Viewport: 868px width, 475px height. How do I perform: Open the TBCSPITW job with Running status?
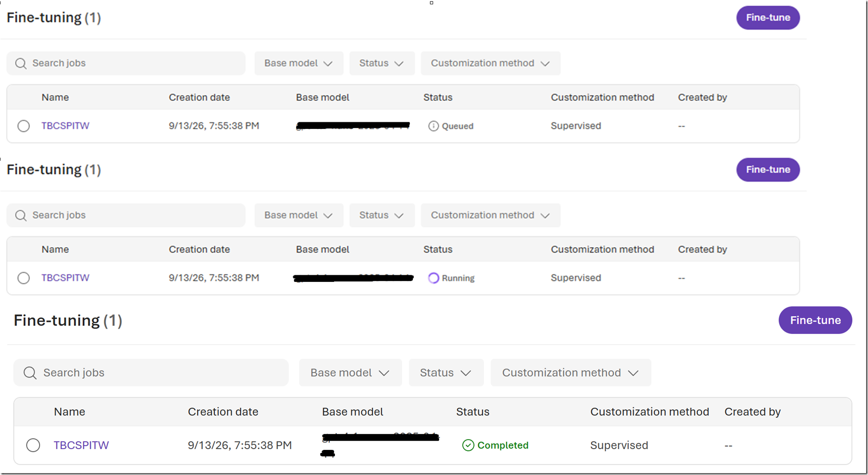[65, 278]
